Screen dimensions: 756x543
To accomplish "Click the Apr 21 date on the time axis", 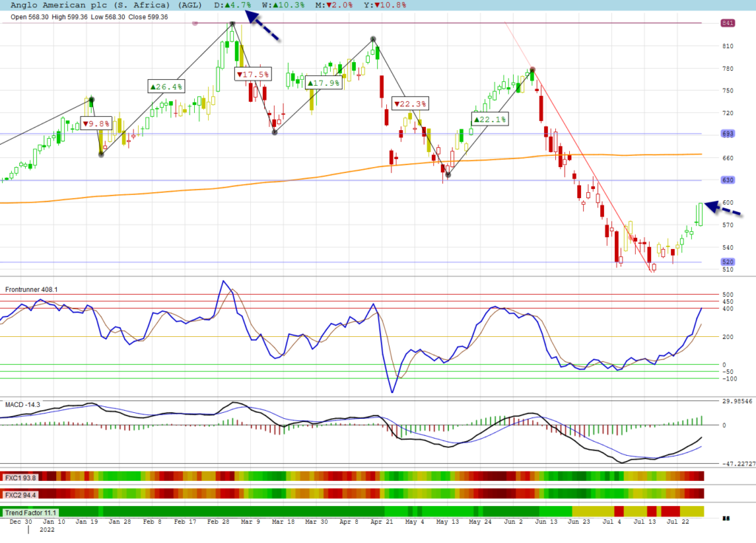I will 382,522.
